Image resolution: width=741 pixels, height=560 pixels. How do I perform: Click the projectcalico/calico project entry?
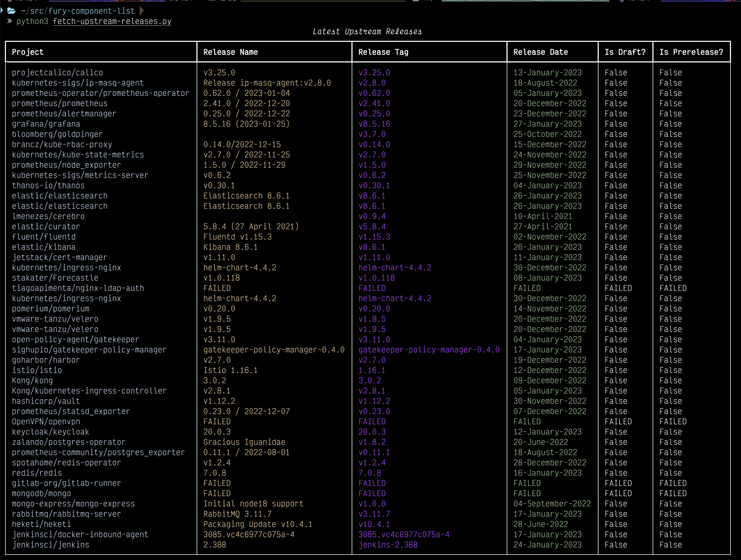click(x=57, y=73)
